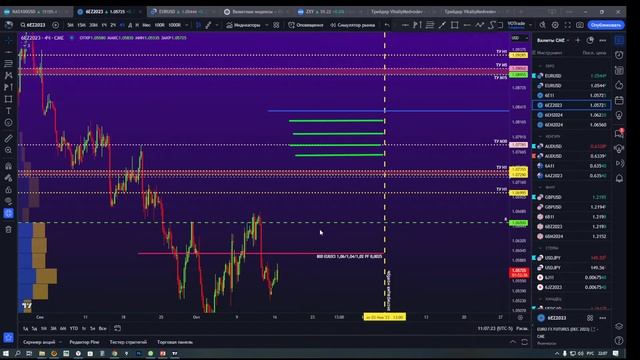Select the 1000R timeframe button
This screenshot has width=640, height=360.
(174, 25)
